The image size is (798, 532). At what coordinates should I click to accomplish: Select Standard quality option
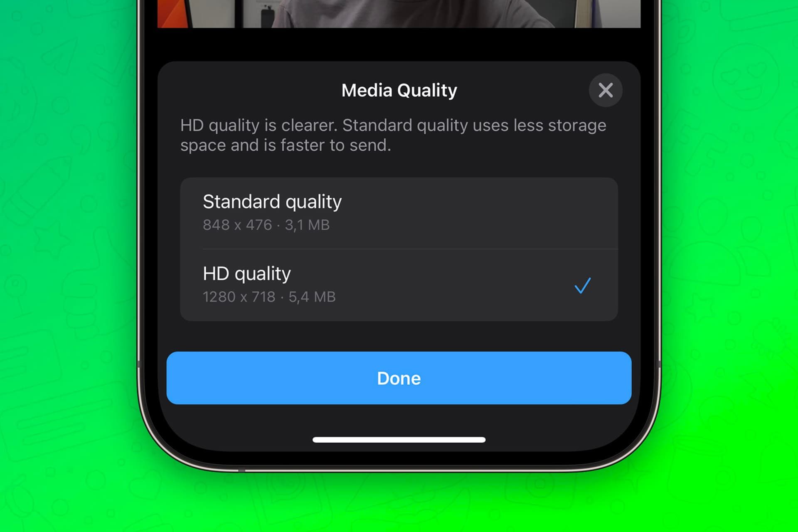(399, 212)
